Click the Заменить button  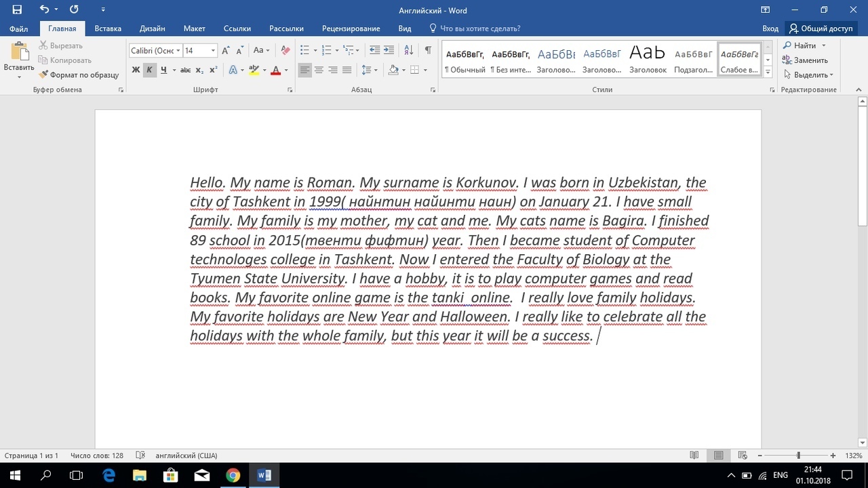(x=805, y=60)
